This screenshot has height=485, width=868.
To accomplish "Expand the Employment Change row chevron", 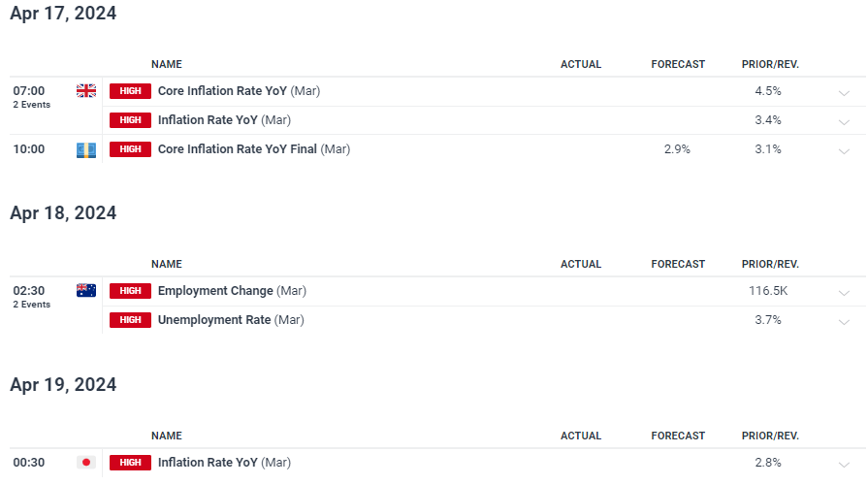I will pos(844,293).
